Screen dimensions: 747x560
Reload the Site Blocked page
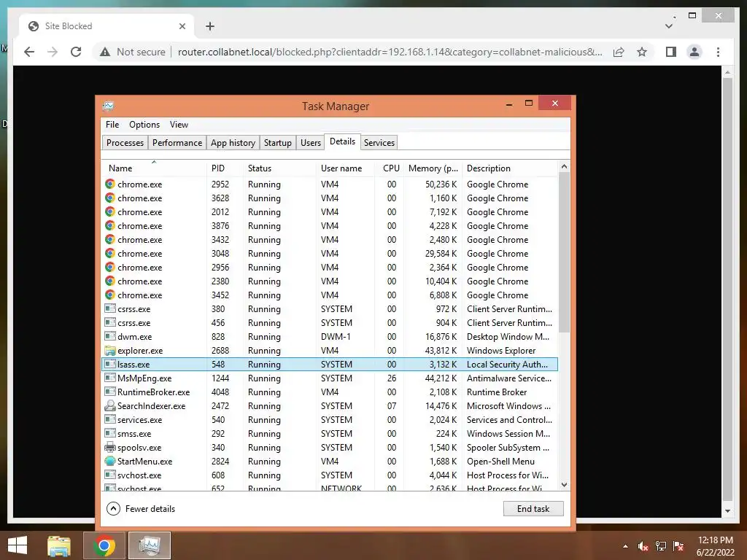click(x=76, y=52)
